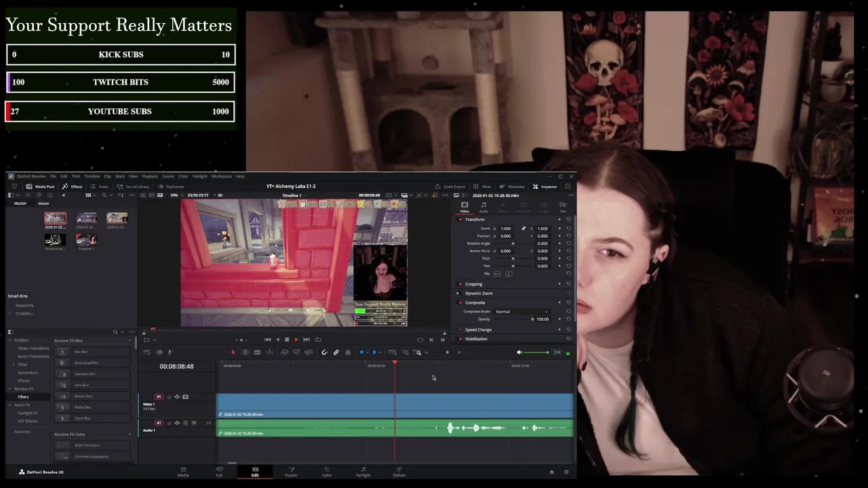
Task: Toggle the Composite section enable dot
Action: pyautogui.click(x=460, y=303)
